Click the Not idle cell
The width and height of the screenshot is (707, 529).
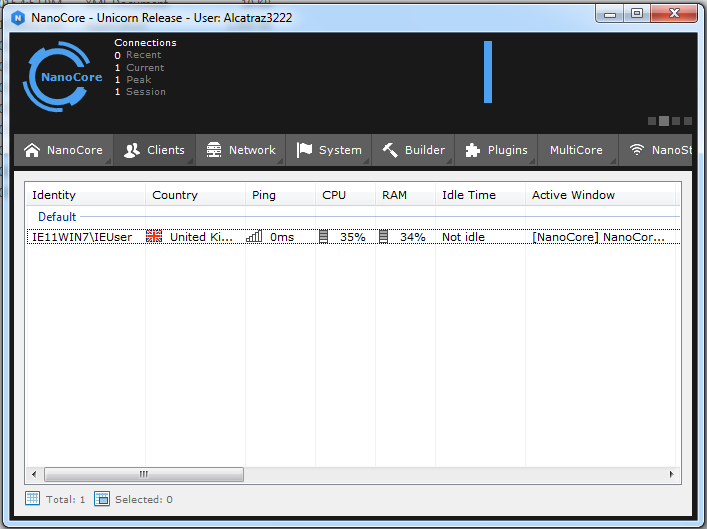coord(463,237)
